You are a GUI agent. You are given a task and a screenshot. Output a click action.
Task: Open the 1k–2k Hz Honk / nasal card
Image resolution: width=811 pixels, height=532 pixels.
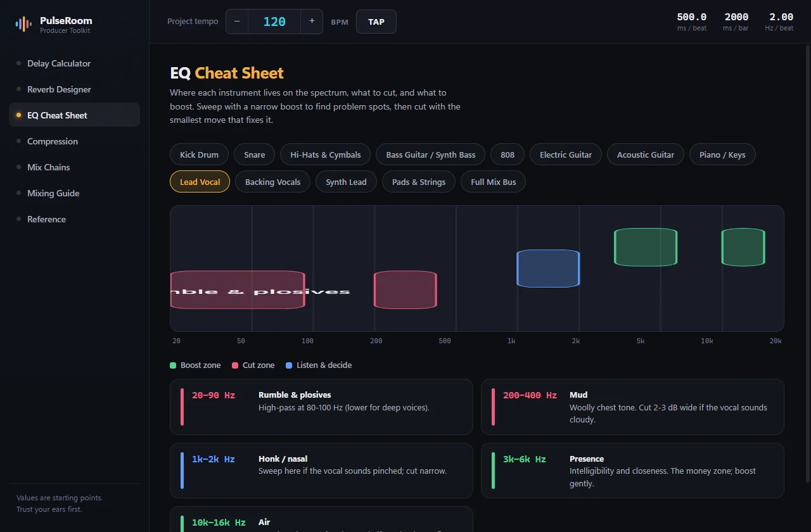coord(321,471)
